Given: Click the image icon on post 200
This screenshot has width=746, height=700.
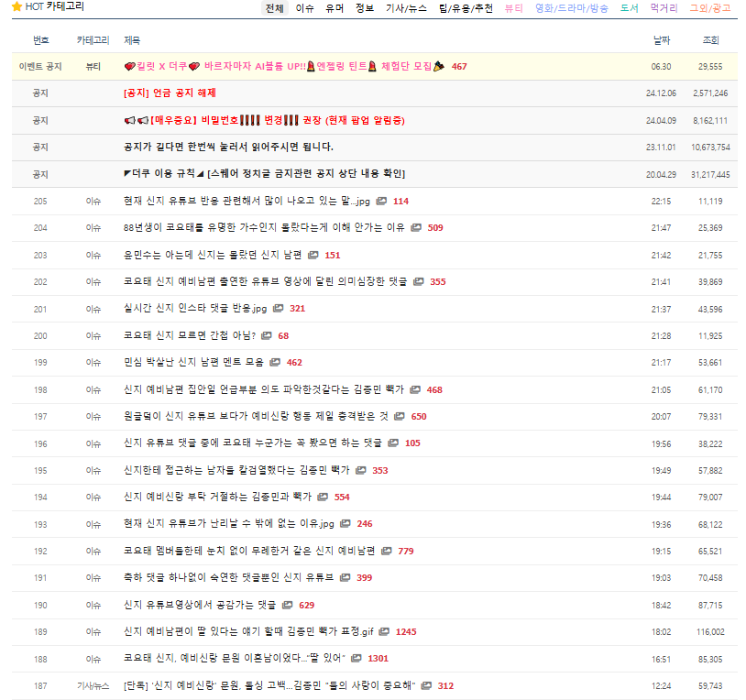Looking at the screenshot, I should 267,336.
